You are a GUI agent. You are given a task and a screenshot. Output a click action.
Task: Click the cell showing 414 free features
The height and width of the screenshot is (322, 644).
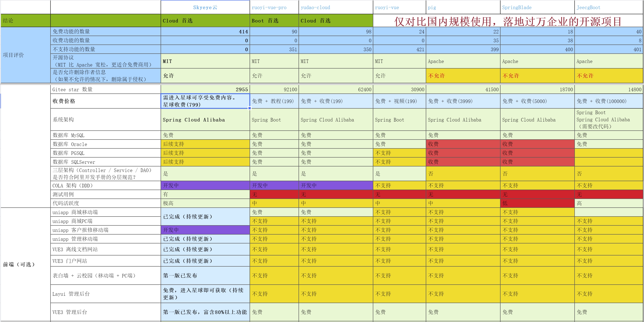tap(205, 32)
